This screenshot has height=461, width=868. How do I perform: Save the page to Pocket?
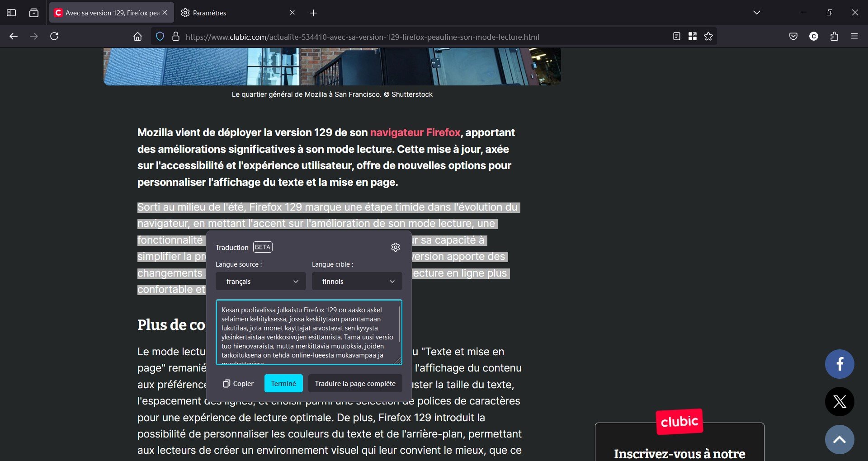coord(793,36)
